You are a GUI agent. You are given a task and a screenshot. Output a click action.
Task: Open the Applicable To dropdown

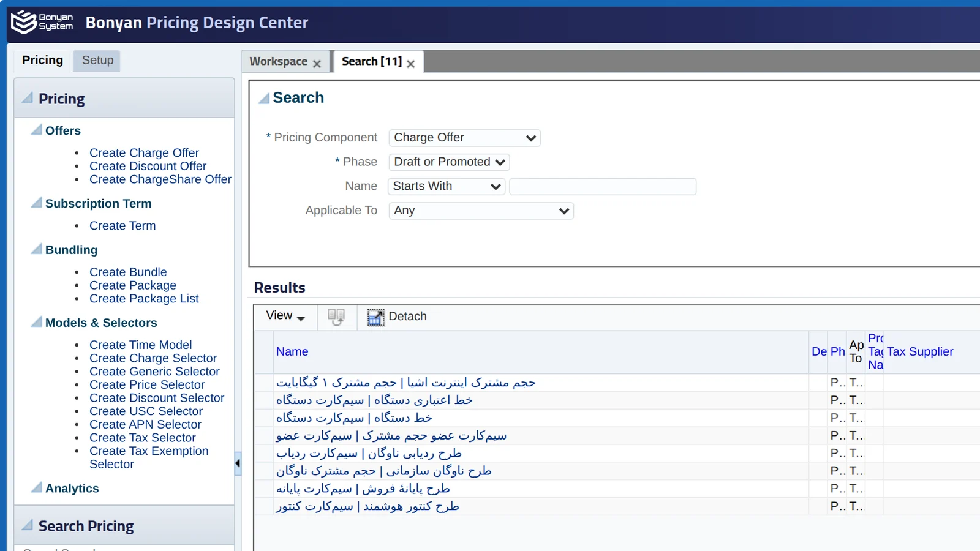click(x=481, y=211)
